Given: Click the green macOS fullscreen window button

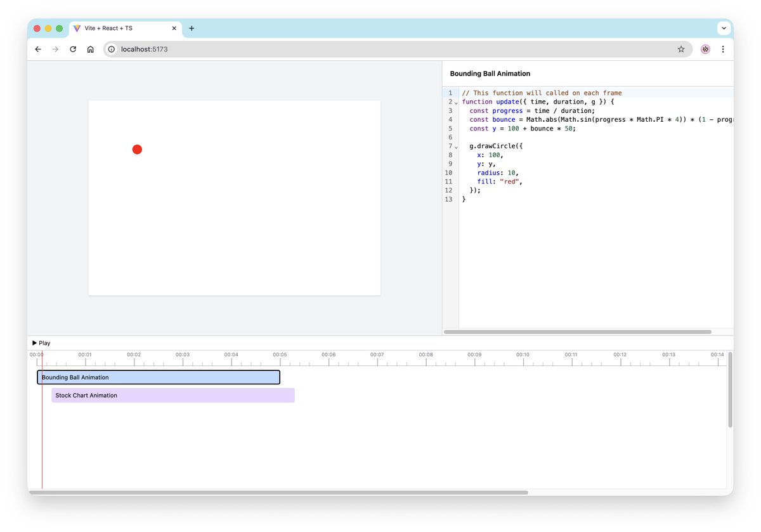Looking at the screenshot, I should point(60,29).
